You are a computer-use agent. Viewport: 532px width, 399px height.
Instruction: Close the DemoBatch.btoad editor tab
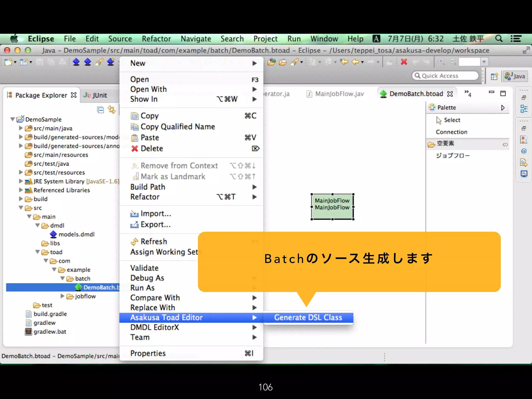coord(450,94)
